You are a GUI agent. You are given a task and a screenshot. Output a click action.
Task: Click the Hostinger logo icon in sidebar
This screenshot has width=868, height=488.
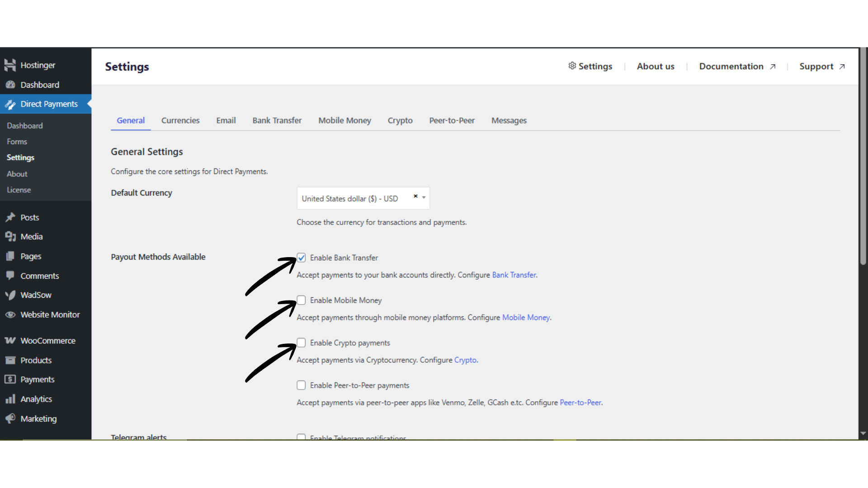[x=10, y=65]
